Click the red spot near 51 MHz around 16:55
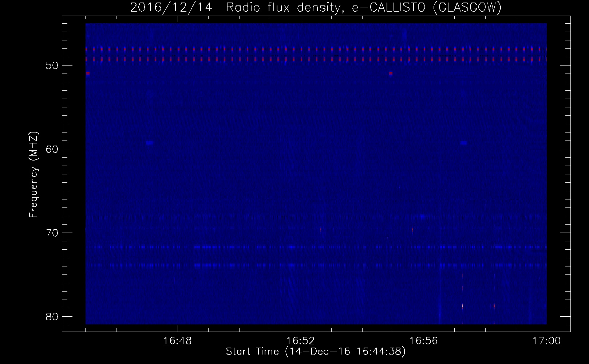This screenshot has height=364, width=589. [391, 74]
